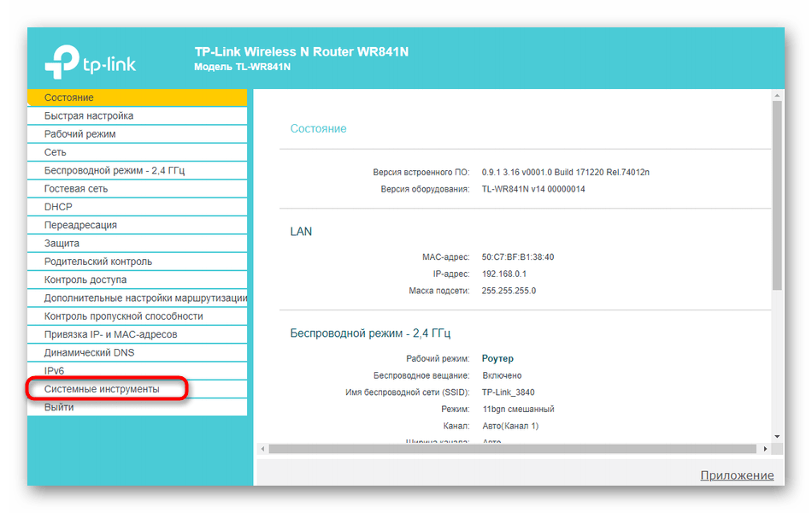Image resolution: width=812 pixels, height=513 pixels.
Task: Open the Защита menu item
Action: coord(62,244)
